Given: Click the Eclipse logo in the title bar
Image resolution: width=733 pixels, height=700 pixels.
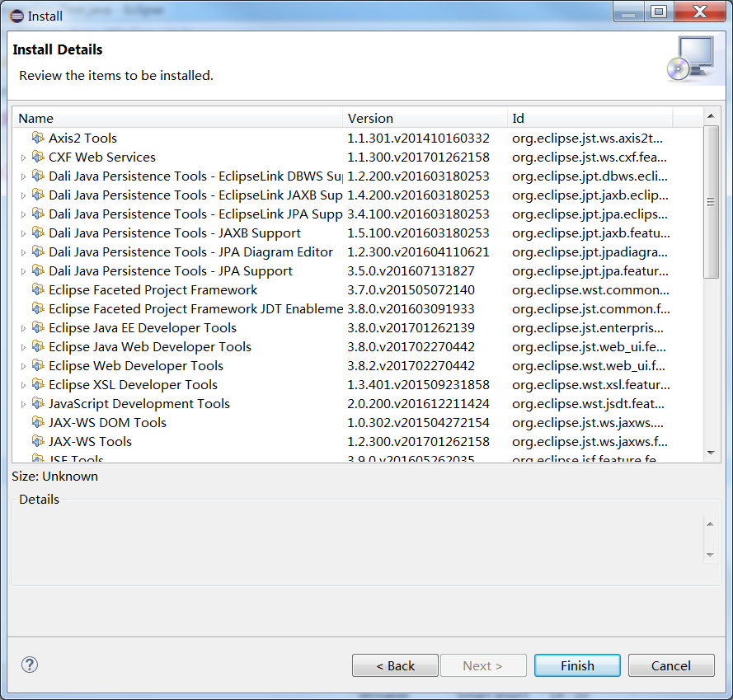Looking at the screenshot, I should [16, 16].
